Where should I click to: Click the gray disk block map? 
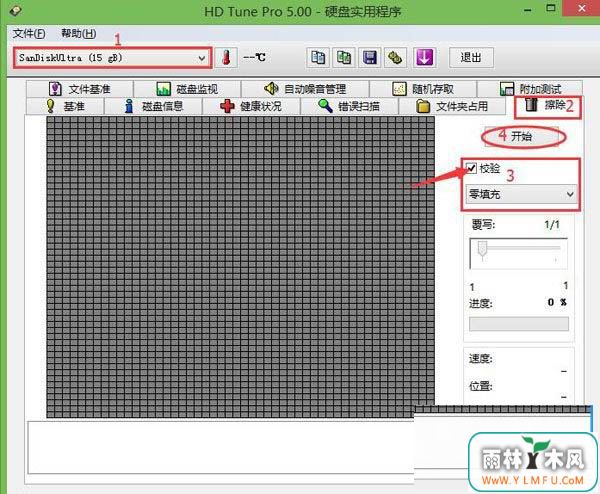coord(240,267)
